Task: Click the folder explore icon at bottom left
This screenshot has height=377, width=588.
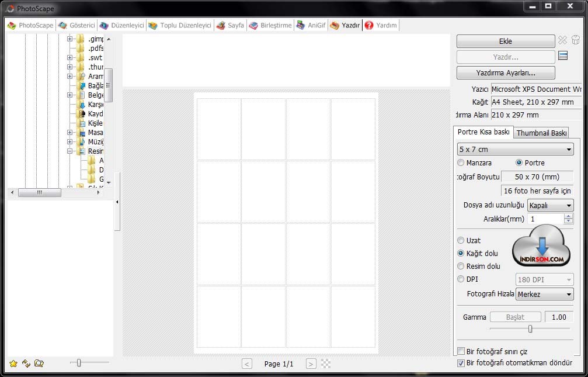Action: [x=39, y=364]
